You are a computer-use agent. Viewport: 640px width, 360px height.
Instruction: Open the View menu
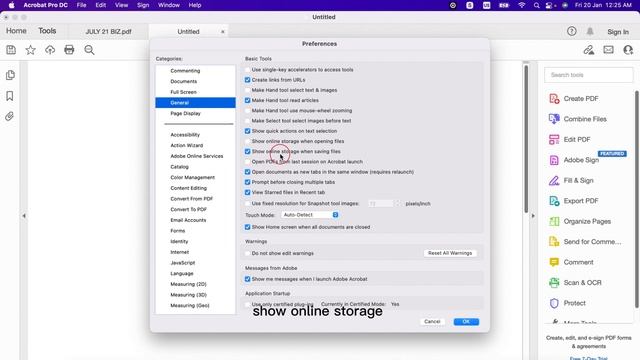[x=121, y=5]
